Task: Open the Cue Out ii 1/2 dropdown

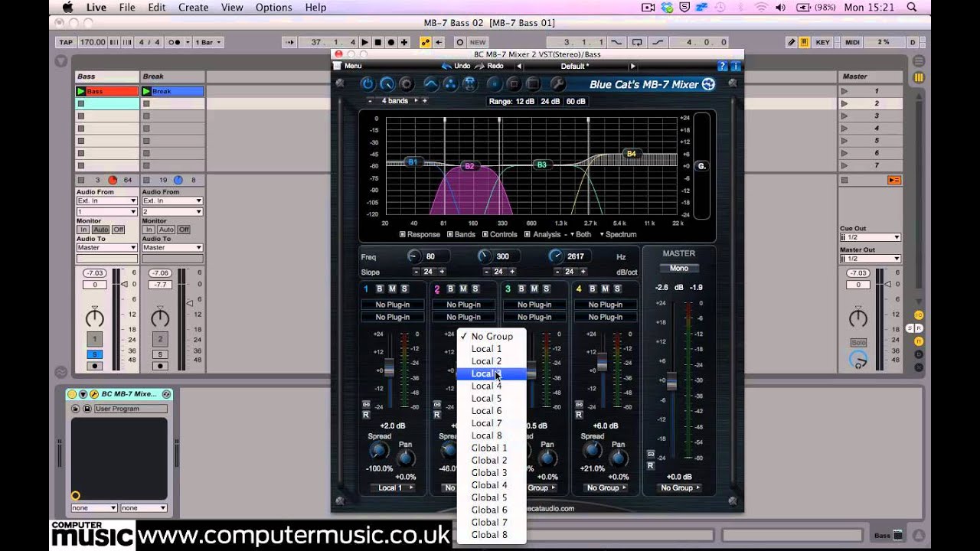Action: 871,237
